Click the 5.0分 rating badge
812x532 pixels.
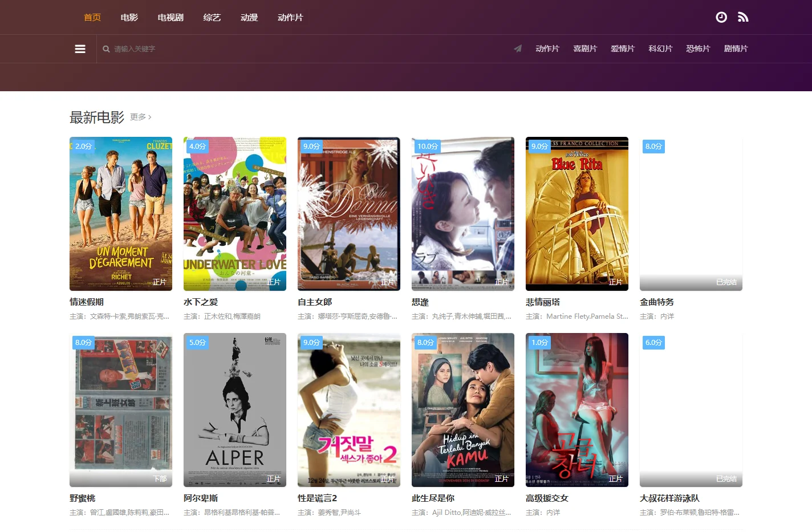[x=197, y=343]
